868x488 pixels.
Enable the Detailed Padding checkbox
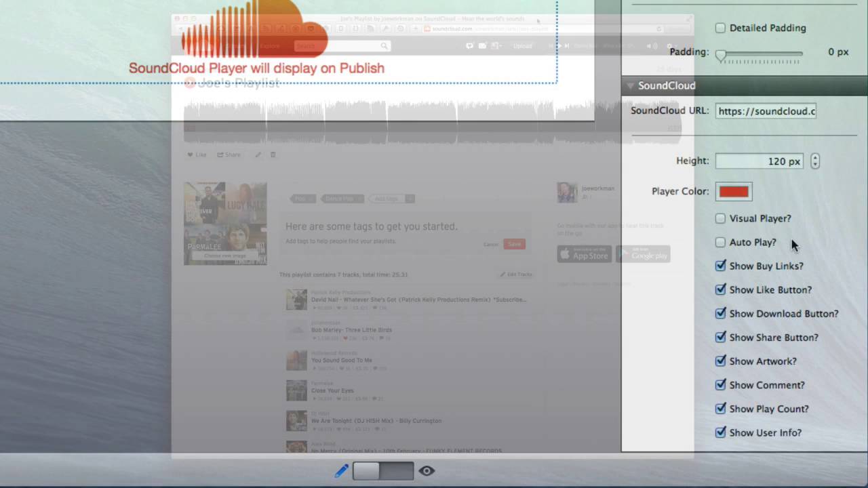(720, 28)
